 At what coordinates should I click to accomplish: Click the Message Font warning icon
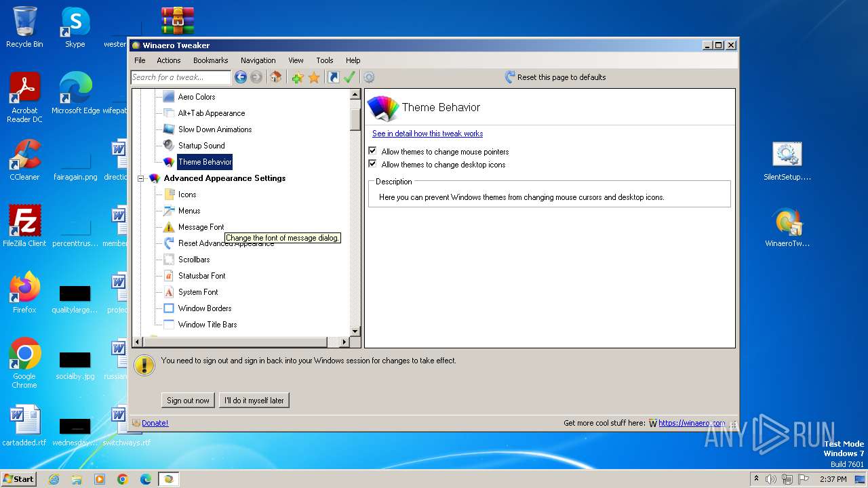click(x=169, y=227)
